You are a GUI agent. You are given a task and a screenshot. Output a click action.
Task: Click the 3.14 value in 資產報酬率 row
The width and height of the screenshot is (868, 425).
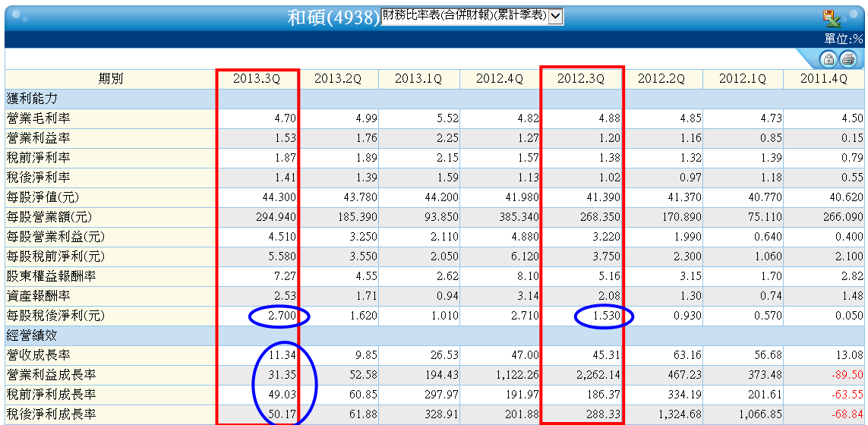530,297
